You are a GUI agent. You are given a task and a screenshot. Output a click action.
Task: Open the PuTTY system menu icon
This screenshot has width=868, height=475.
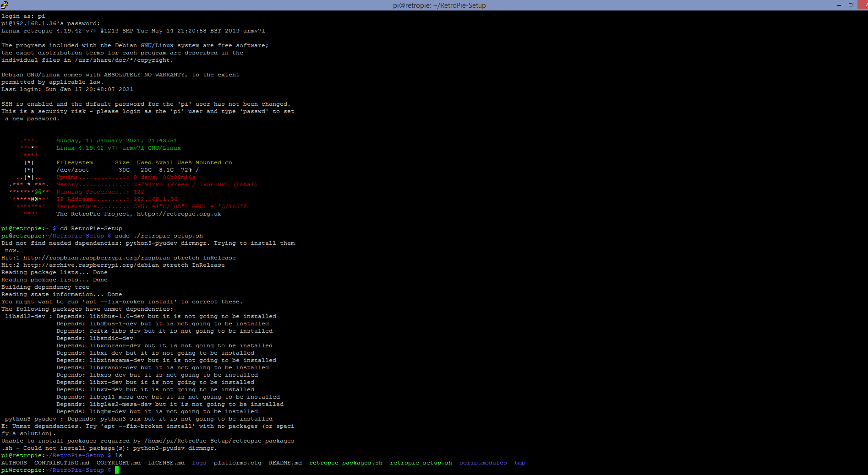click(x=5, y=5)
